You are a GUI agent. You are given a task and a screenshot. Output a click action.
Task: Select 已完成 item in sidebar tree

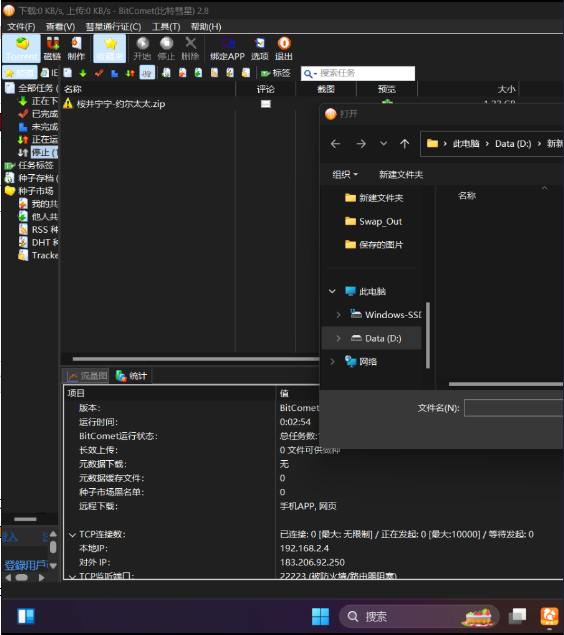coord(38,114)
